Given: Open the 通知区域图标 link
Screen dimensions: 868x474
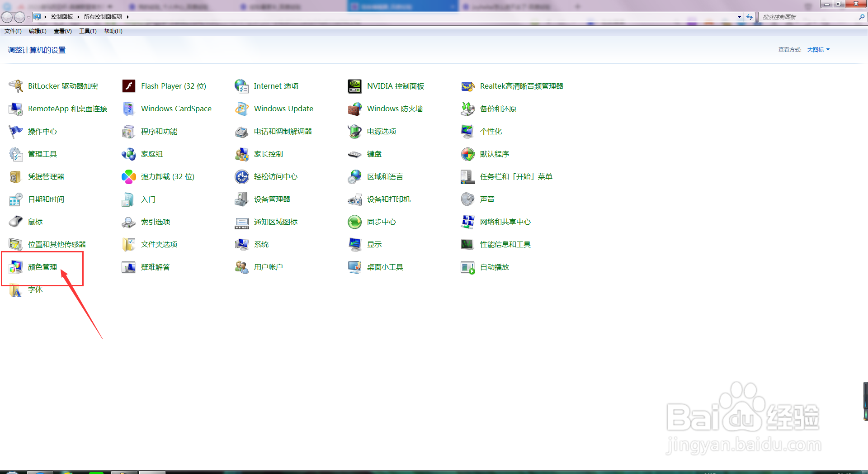Looking at the screenshot, I should [276, 222].
